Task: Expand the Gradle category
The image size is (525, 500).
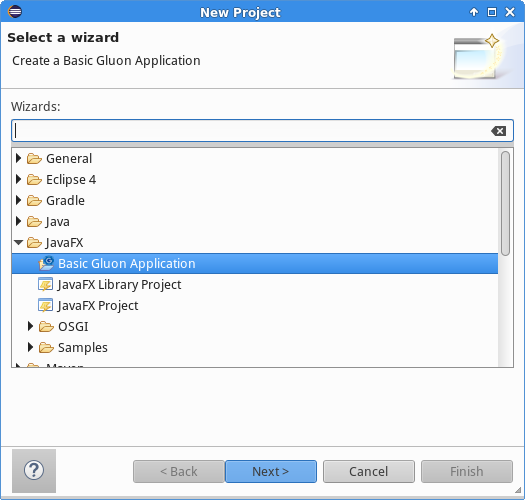Action: coord(19,200)
